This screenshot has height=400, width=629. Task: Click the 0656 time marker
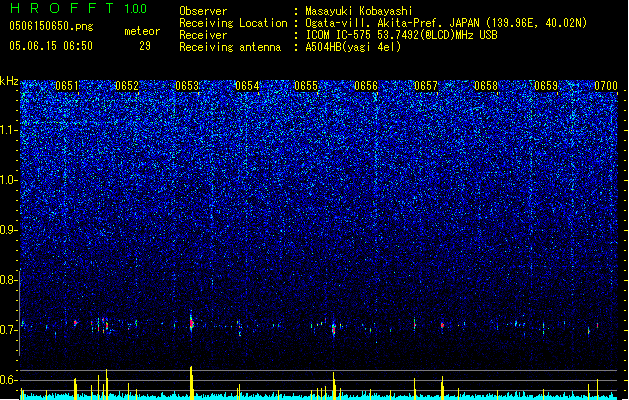[366, 86]
